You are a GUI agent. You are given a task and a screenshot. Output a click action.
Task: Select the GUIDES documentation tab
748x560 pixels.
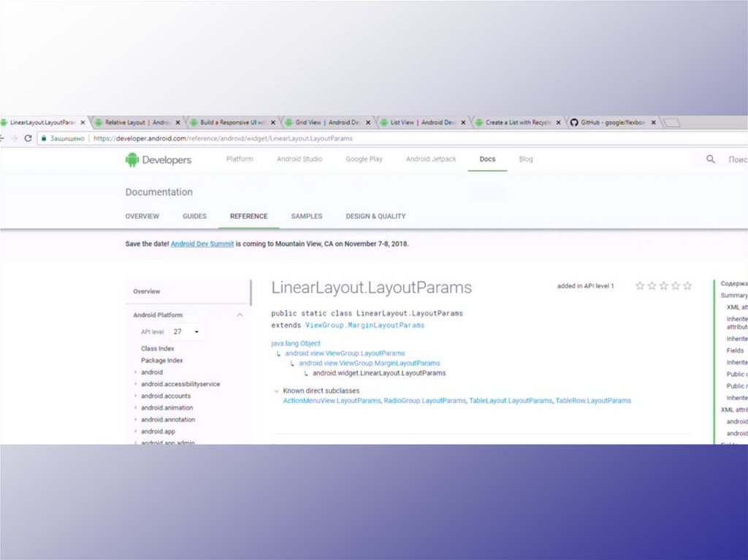click(x=194, y=216)
